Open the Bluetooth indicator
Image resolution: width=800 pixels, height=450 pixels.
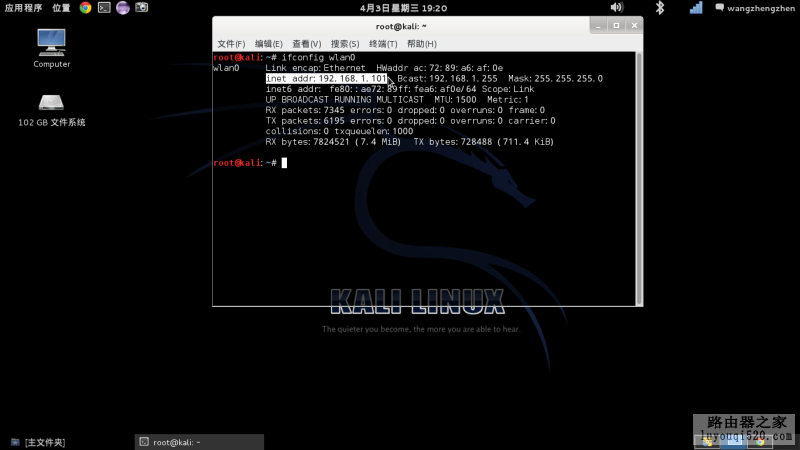[x=660, y=8]
